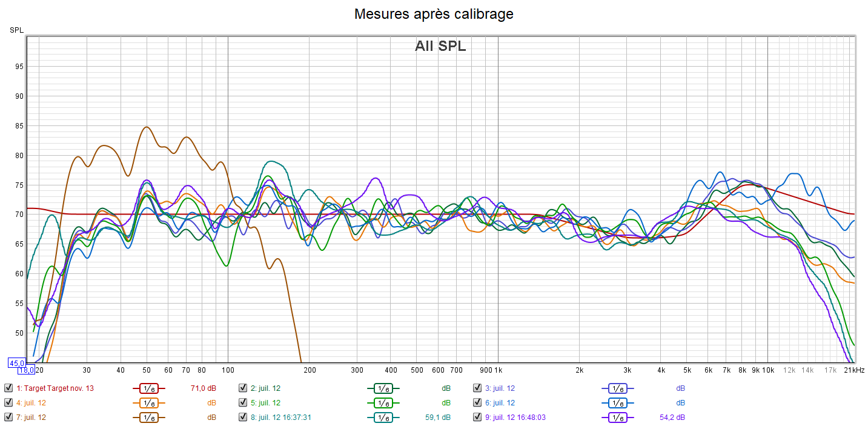Click the orange 1/6 smoothing icon for trace 4
This screenshot has height=426, width=868.
[148, 403]
